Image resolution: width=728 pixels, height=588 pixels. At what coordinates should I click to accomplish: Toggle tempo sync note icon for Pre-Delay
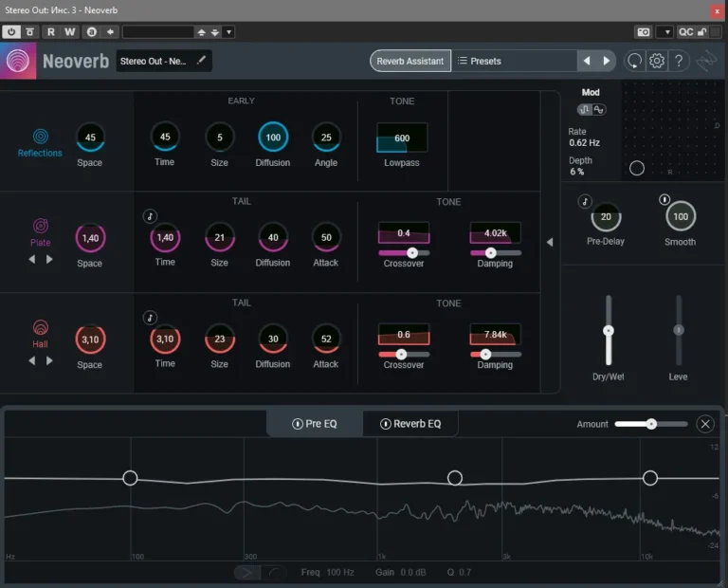pyautogui.click(x=585, y=201)
